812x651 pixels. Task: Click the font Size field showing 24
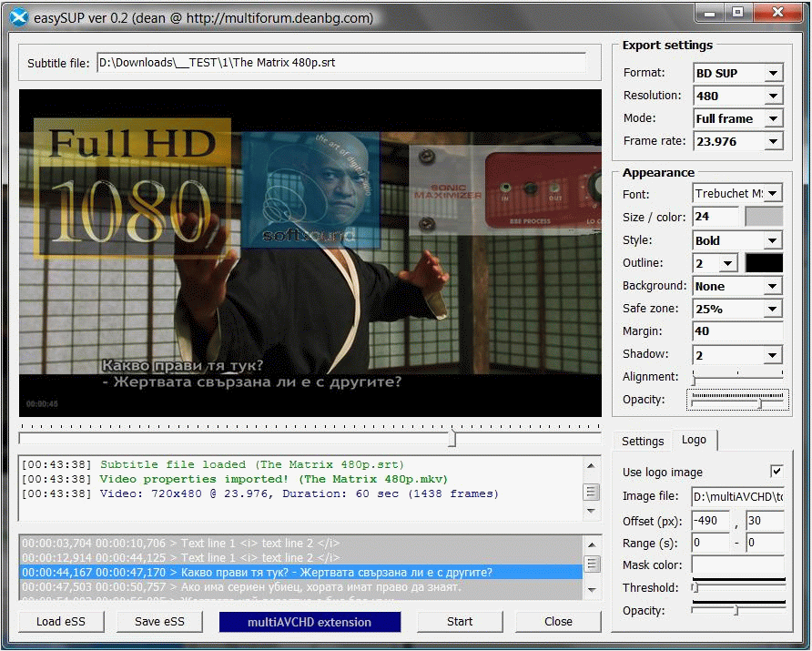click(x=716, y=217)
